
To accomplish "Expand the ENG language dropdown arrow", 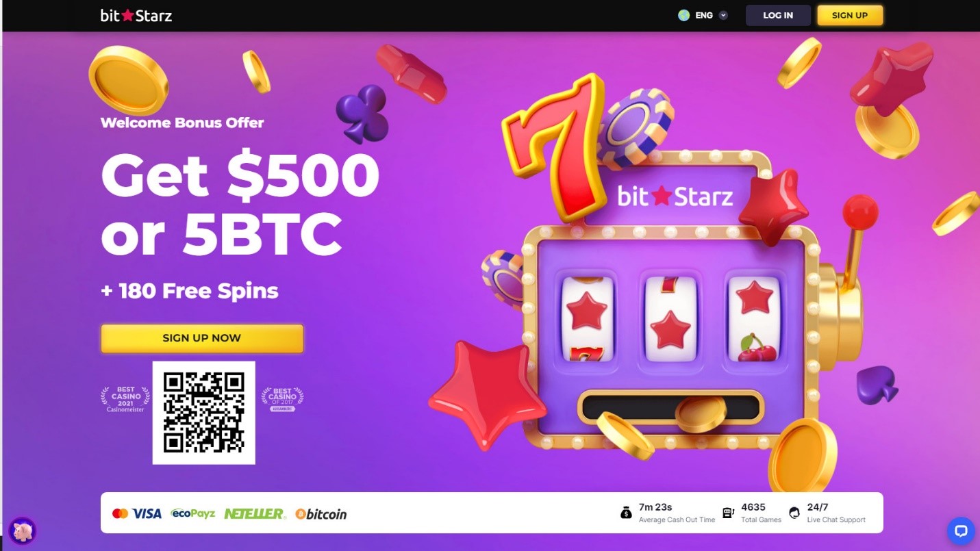I will coord(723,15).
